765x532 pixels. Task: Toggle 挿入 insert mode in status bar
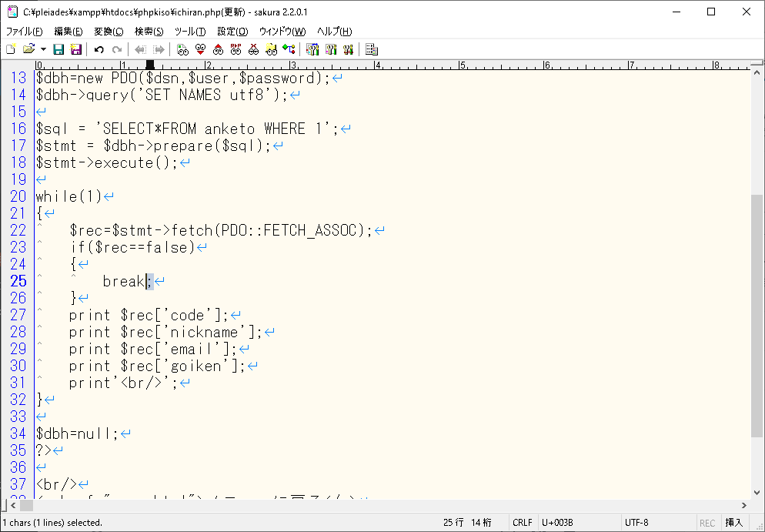coord(733,523)
